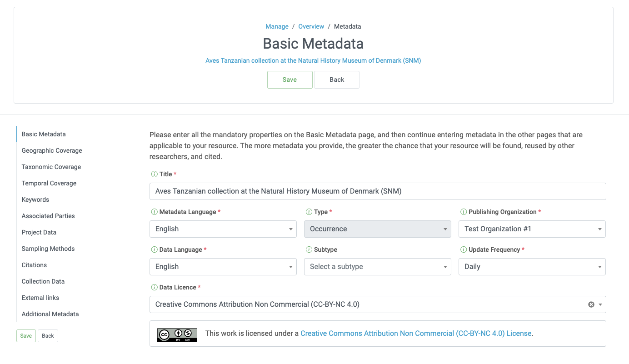Screen dimensions: 629x364
Task: Go to Basic Metadata in the sidebar
Action: coord(44,134)
